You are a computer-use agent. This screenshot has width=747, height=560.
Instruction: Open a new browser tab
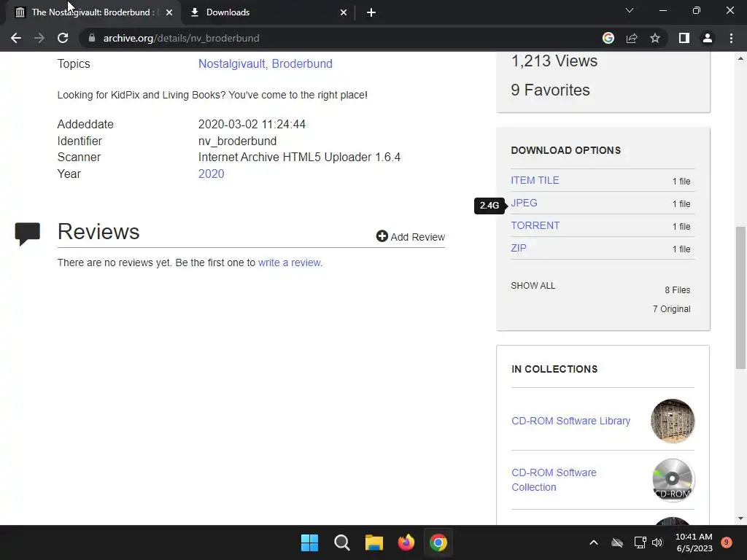[371, 12]
